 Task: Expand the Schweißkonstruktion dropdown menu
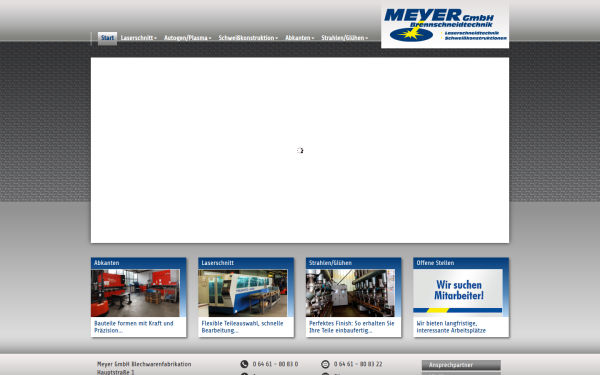pos(248,38)
